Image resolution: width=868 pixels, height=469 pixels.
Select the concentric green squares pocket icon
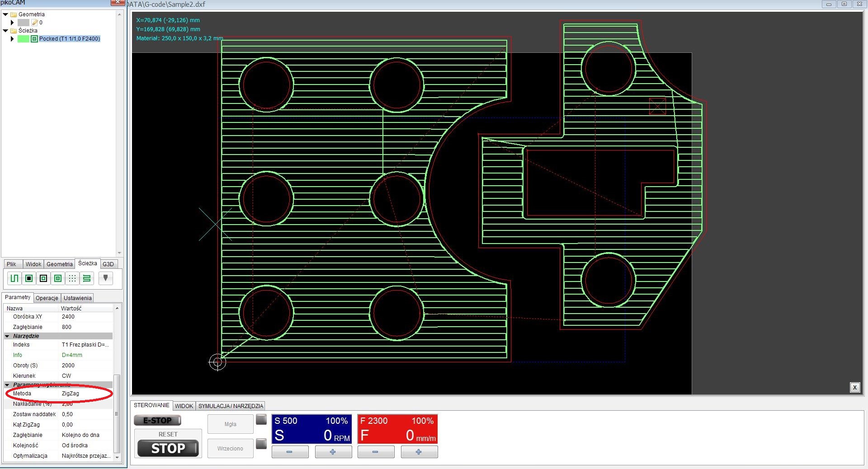point(58,278)
